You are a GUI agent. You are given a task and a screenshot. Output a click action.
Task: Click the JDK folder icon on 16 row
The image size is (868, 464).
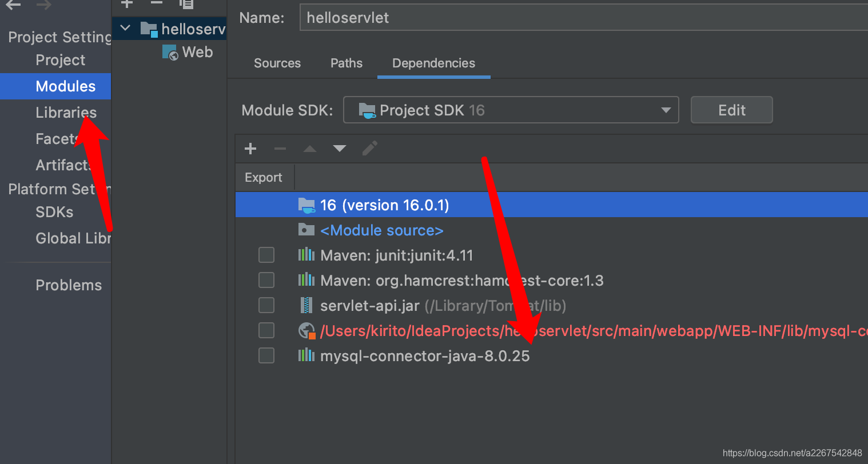(x=306, y=205)
